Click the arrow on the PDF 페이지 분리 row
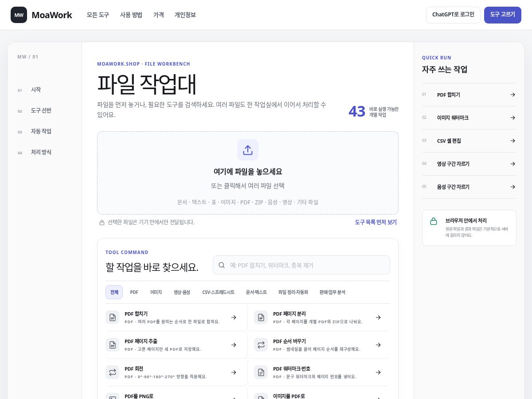 (378, 317)
